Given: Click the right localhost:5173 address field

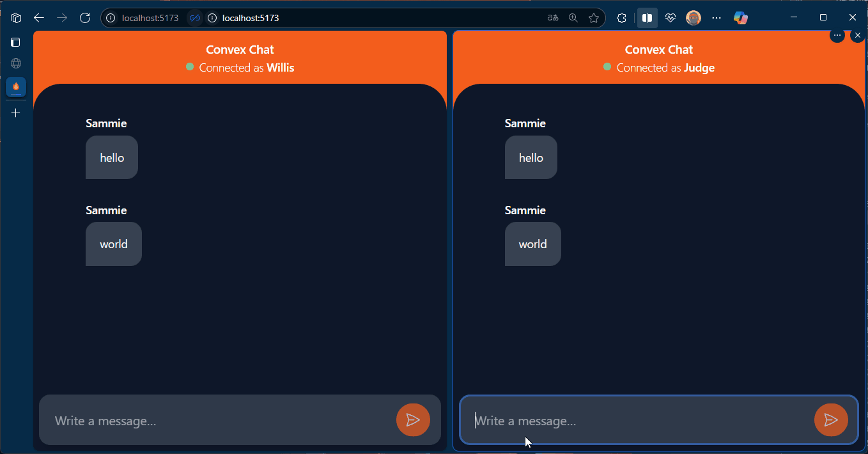Looking at the screenshot, I should point(251,18).
